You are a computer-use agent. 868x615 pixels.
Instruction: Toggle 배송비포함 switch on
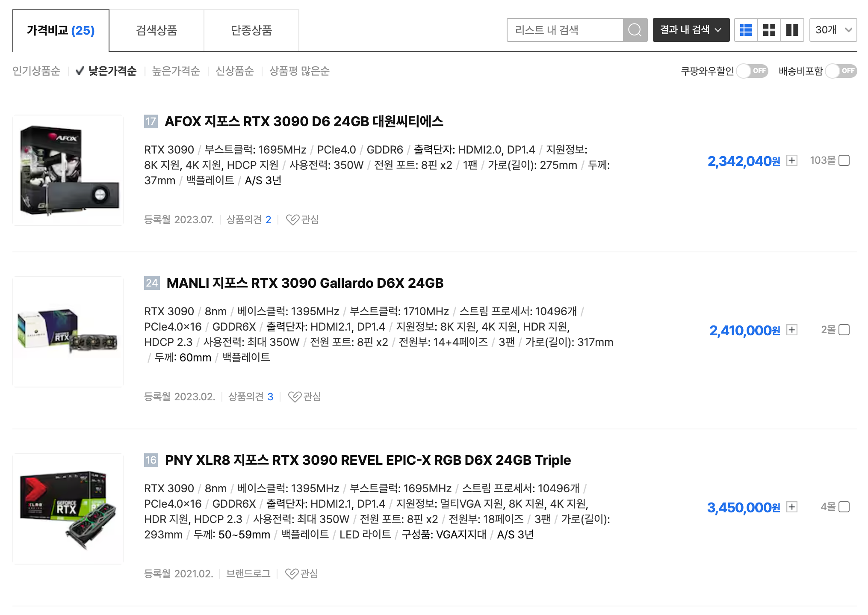click(x=841, y=71)
